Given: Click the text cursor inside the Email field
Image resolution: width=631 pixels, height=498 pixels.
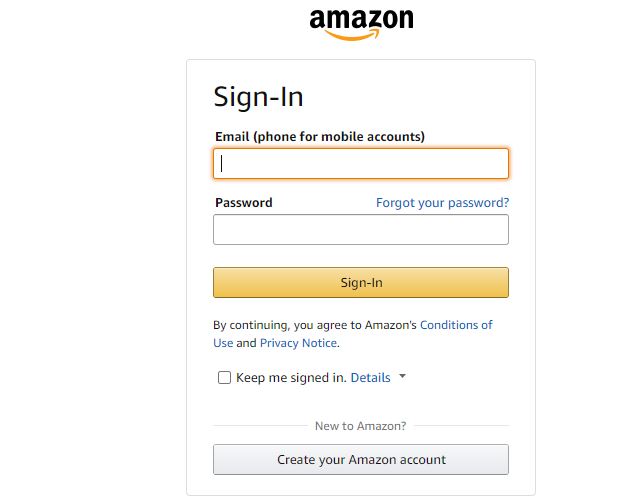Looking at the screenshot, I should tap(221, 164).
